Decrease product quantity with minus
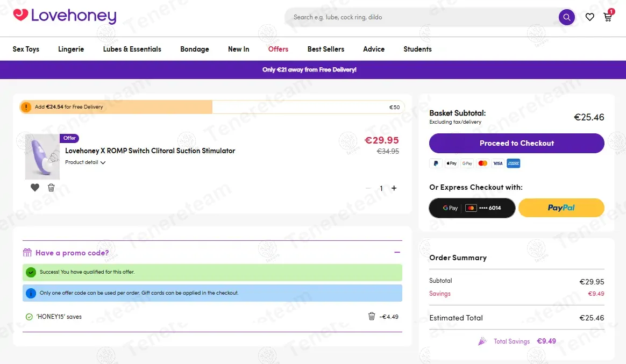Image resolution: width=626 pixels, height=364 pixels. [368, 188]
